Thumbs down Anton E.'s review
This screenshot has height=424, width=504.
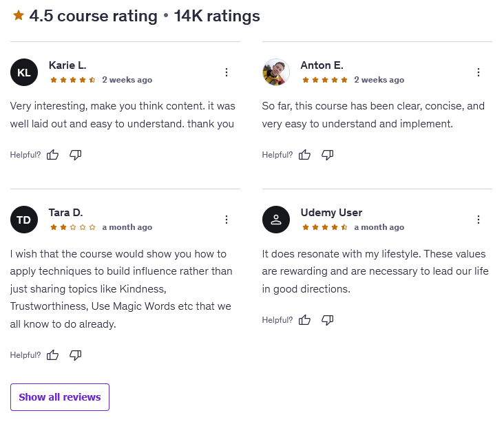pos(328,155)
